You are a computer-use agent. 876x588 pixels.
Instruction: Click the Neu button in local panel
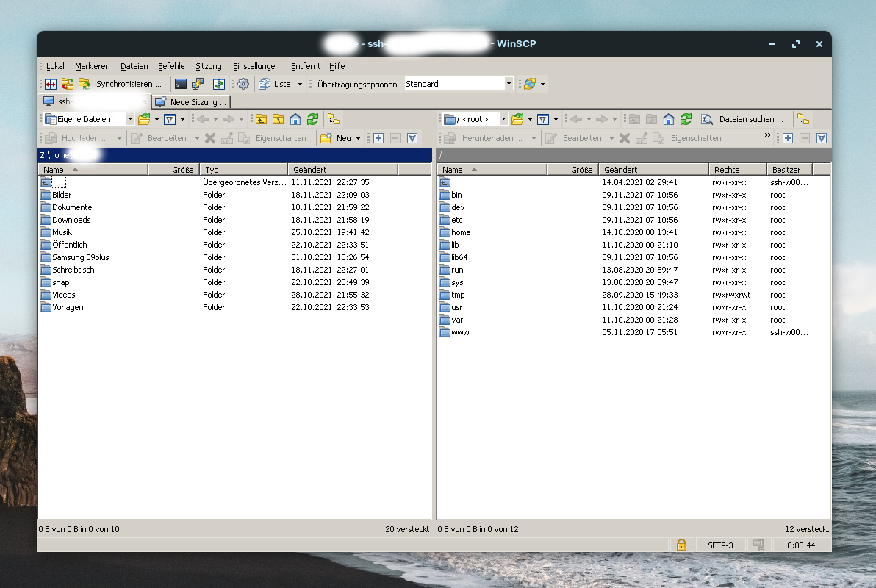pyautogui.click(x=337, y=138)
